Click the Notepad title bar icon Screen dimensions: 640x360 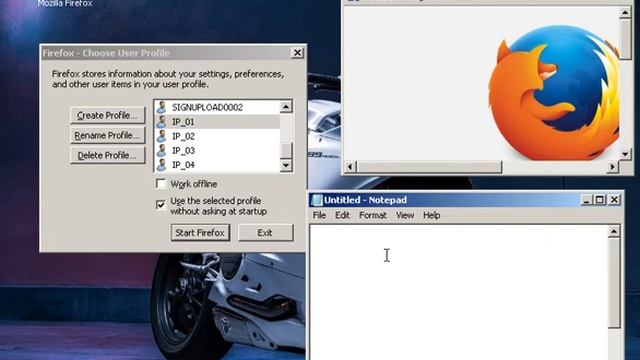tap(317, 200)
